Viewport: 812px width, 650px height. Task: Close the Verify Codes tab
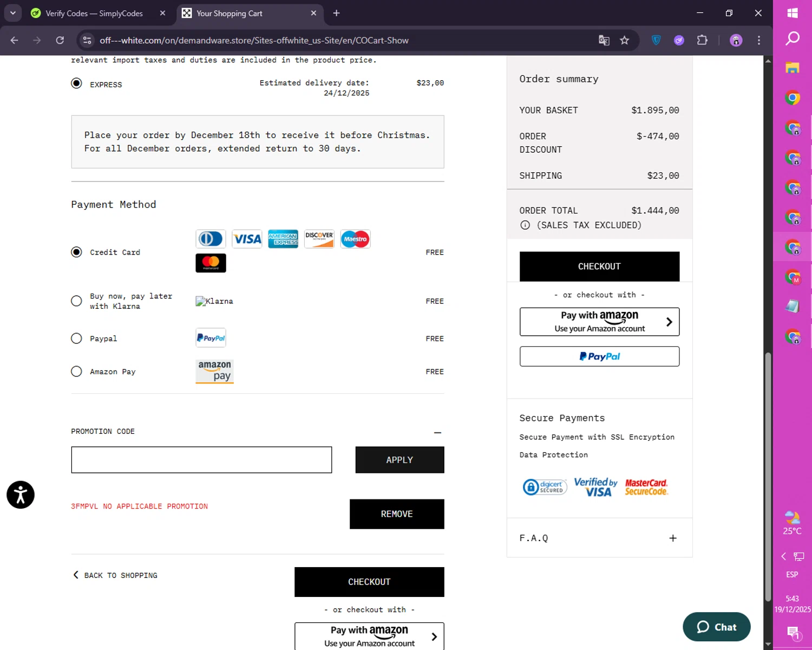coord(162,13)
